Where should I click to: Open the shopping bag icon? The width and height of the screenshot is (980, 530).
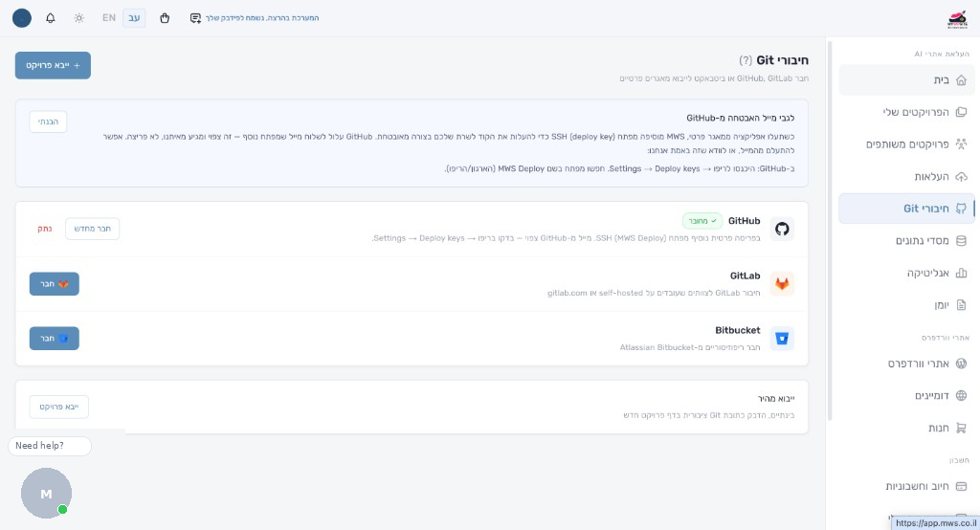(x=165, y=18)
